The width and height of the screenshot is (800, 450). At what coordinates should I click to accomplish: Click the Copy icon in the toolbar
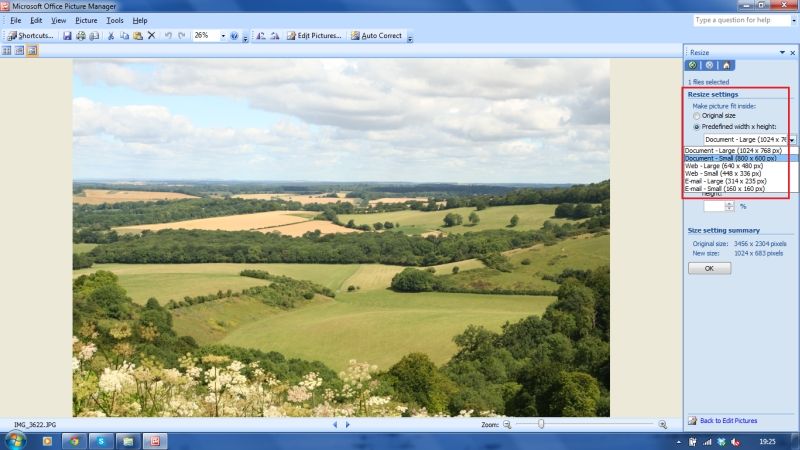click(x=124, y=36)
